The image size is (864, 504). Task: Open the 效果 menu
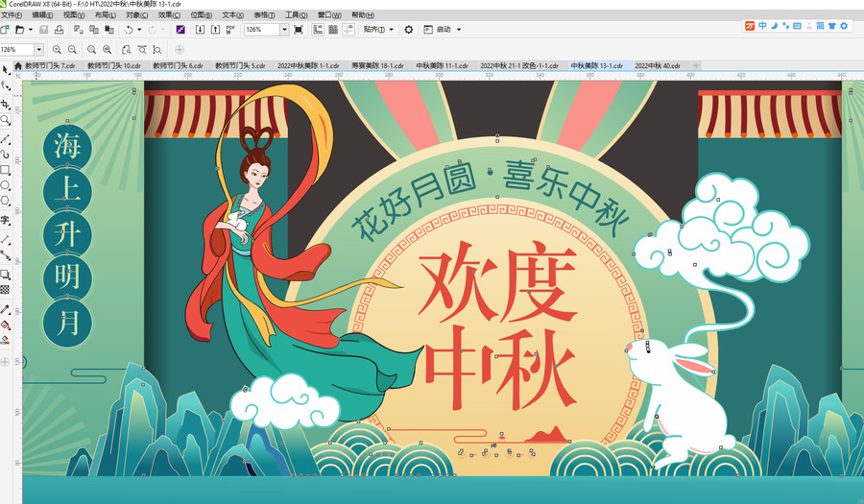coord(169,14)
